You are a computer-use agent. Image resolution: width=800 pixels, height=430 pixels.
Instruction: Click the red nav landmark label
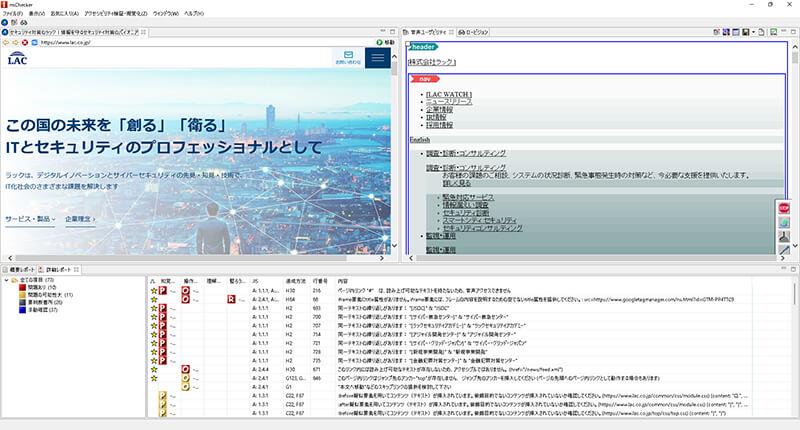(425, 79)
